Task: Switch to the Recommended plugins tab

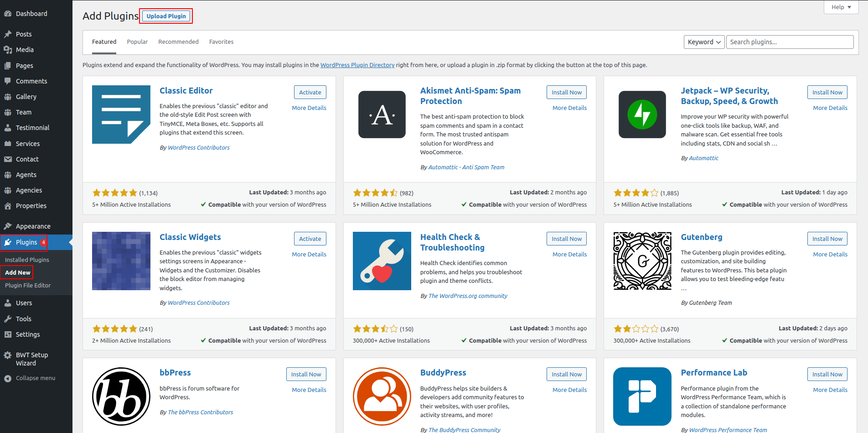Action: [x=178, y=42]
